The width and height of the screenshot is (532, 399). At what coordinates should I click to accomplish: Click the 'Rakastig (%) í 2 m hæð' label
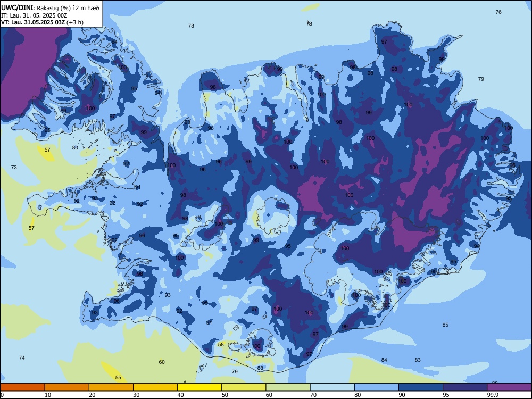click(x=68, y=8)
